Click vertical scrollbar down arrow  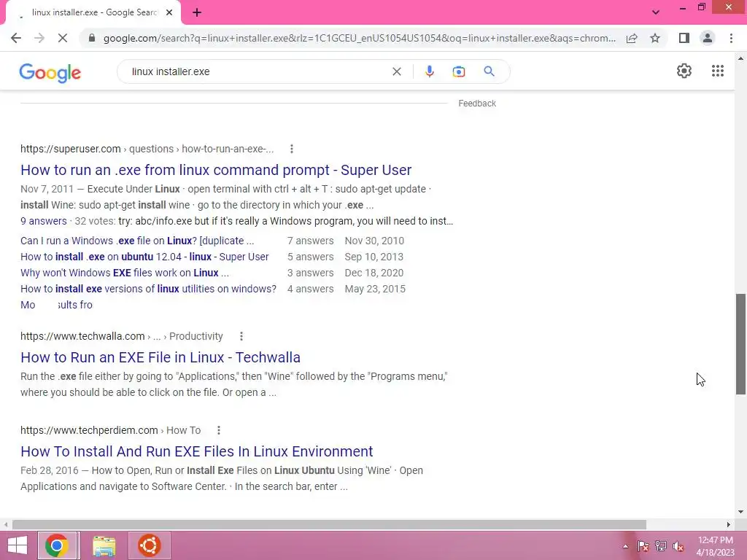point(740,513)
